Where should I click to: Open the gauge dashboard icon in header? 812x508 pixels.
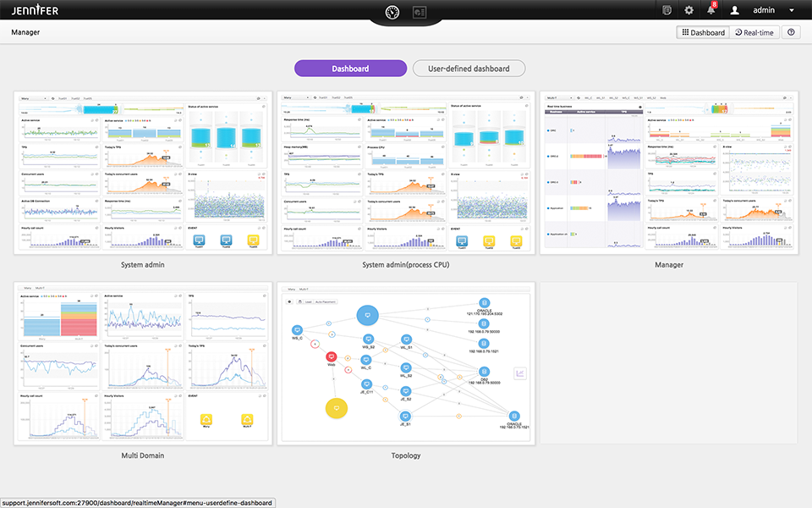392,12
